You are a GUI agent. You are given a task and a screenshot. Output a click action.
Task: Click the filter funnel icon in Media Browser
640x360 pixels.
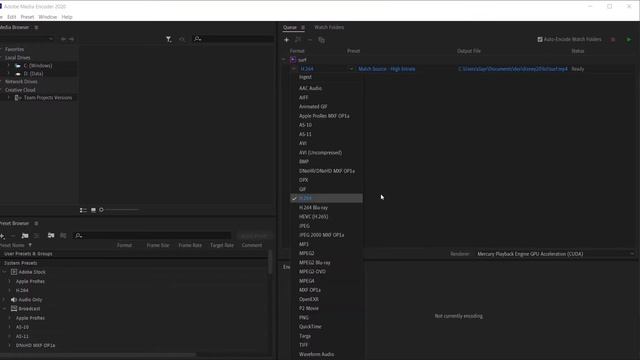pyautogui.click(x=169, y=39)
